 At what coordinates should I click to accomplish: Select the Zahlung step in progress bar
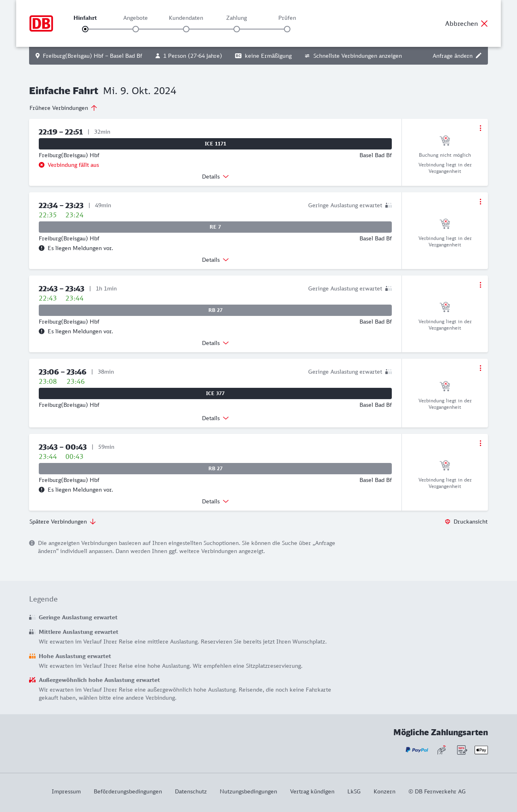coord(237,29)
